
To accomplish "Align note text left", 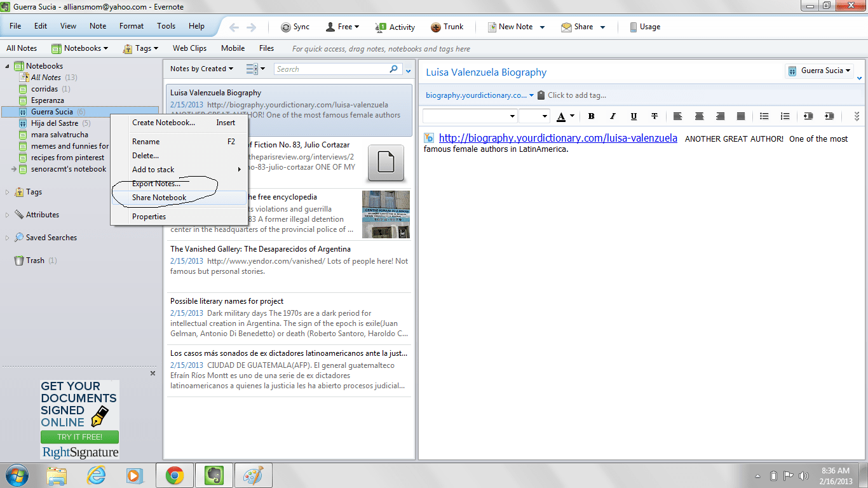I will [678, 116].
